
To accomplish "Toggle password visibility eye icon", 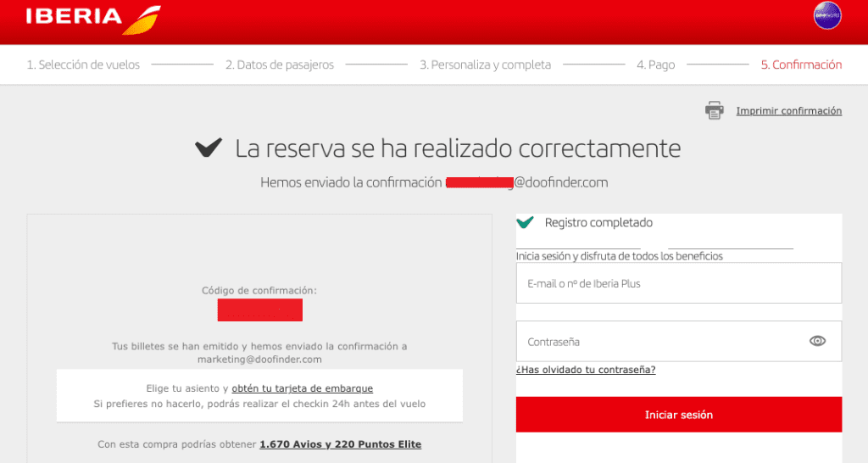I will coord(817,341).
